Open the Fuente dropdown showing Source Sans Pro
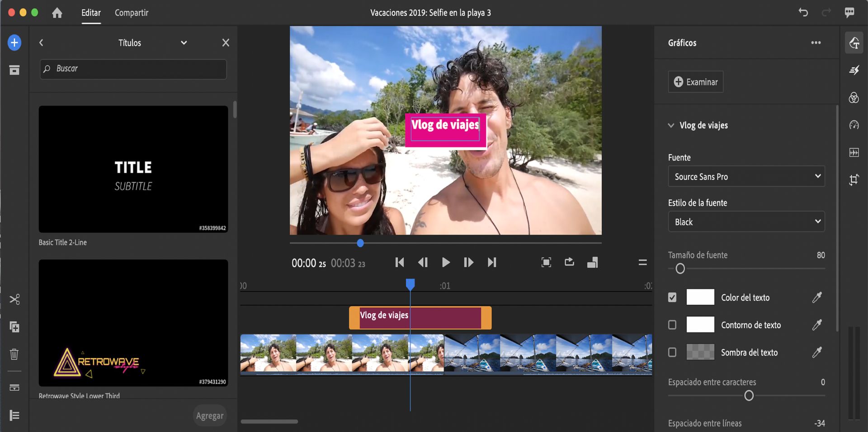The height and width of the screenshot is (432, 868). (746, 176)
